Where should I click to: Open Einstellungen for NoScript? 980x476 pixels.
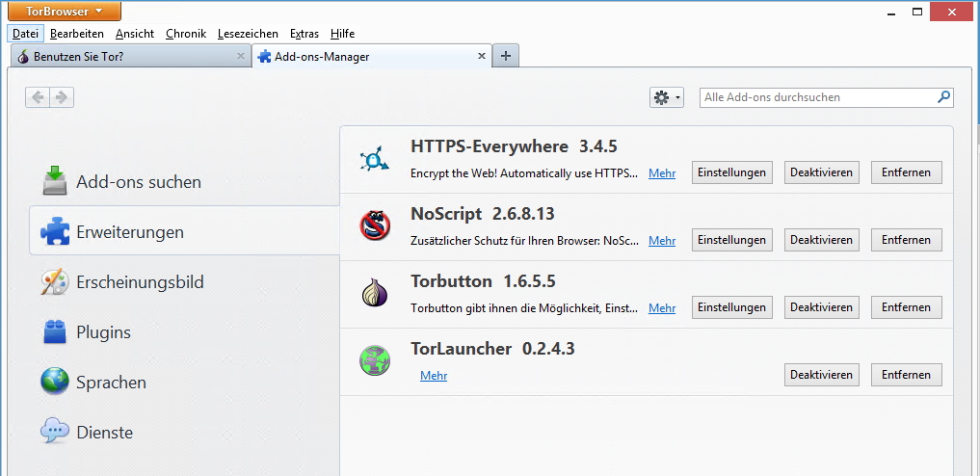click(x=732, y=240)
